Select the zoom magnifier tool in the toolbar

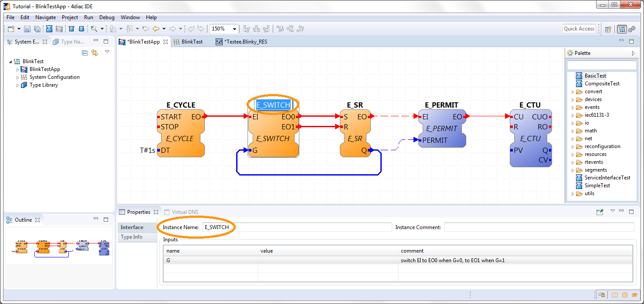(x=94, y=29)
